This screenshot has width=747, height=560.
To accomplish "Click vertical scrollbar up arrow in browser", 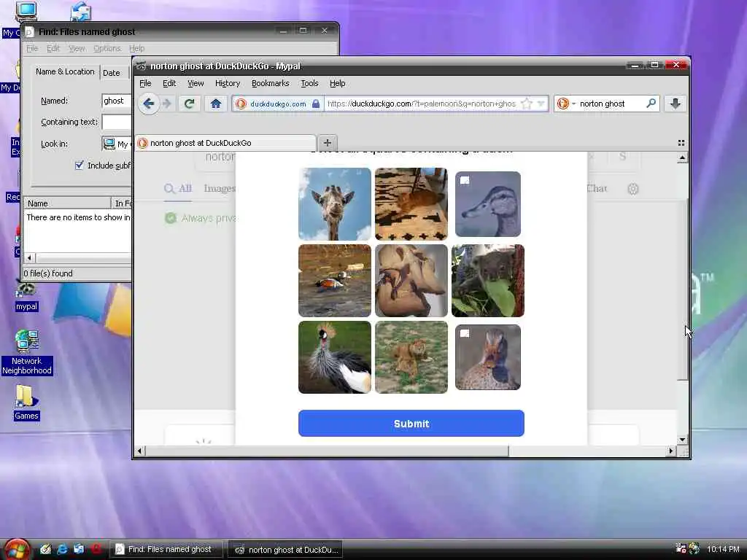I will pos(682,157).
